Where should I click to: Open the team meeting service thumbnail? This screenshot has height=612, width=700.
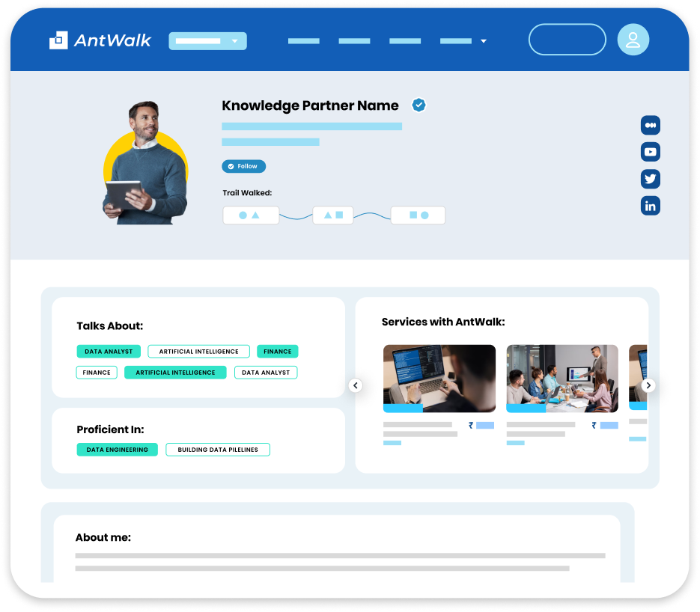point(562,379)
